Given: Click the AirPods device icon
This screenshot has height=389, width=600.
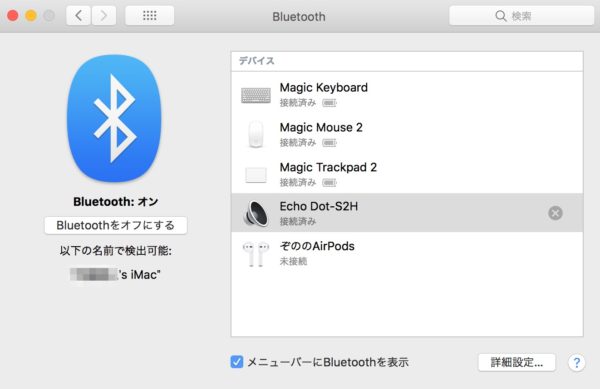Looking at the screenshot, I should click(256, 254).
